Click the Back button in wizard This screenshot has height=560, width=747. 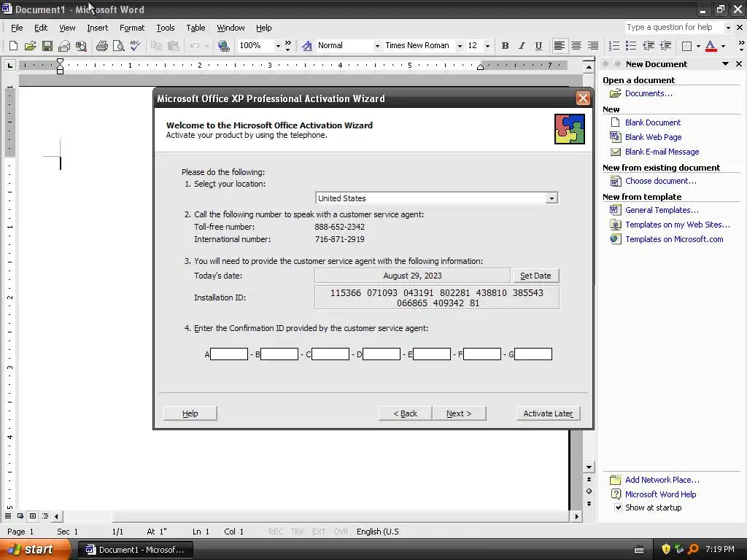tap(406, 413)
